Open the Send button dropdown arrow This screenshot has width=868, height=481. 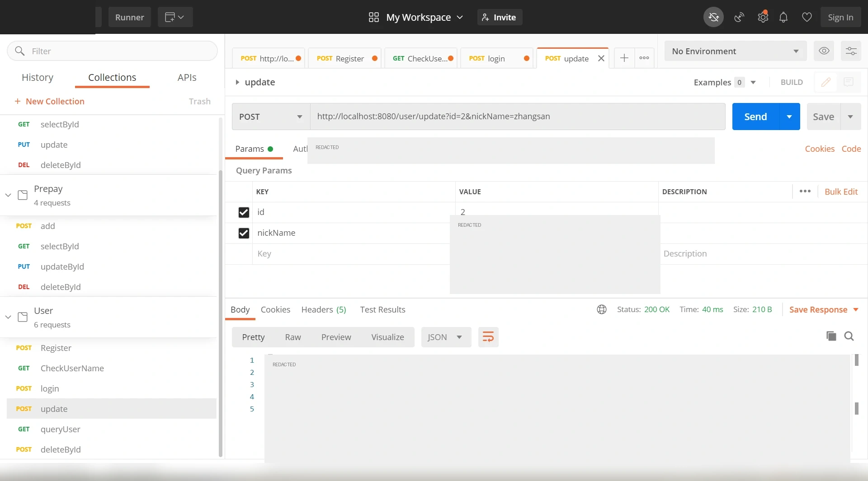(x=789, y=117)
